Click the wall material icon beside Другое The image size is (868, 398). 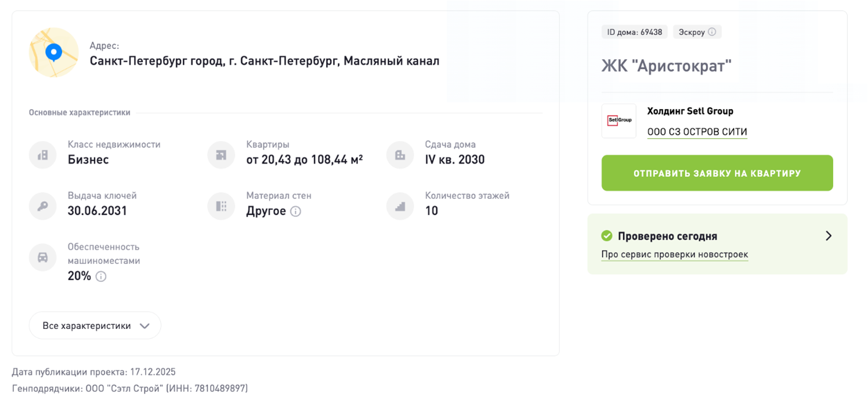(x=221, y=206)
